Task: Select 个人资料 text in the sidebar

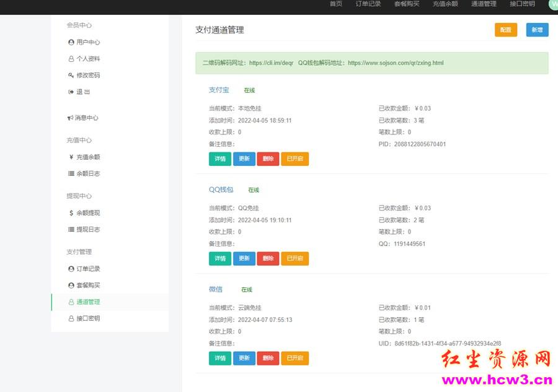Action: pyautogui.click(x=88, y=59)
